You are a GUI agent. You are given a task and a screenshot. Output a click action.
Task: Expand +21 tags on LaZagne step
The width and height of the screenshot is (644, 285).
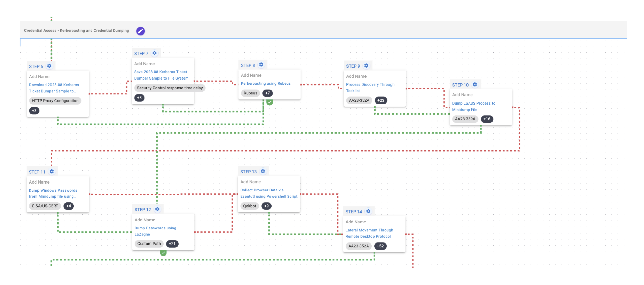172,244
